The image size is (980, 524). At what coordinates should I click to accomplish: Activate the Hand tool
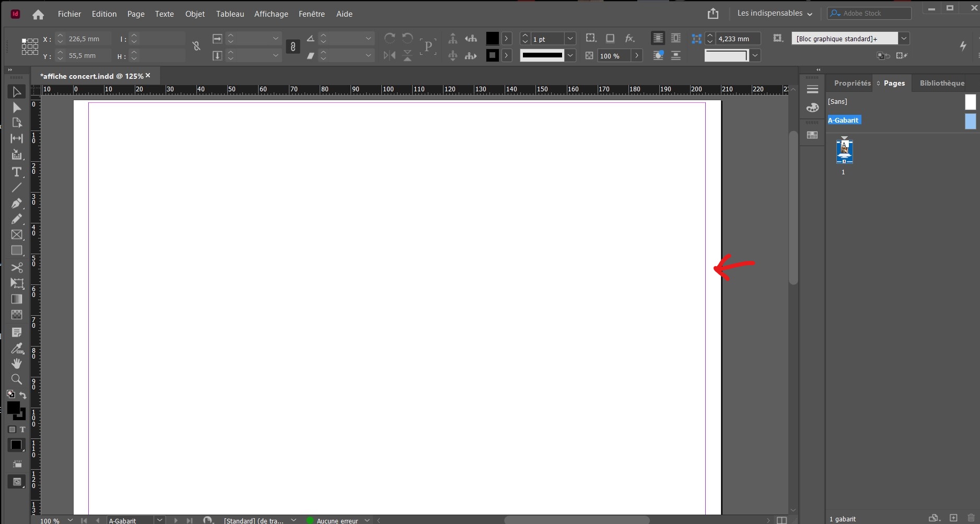(16, 364)
